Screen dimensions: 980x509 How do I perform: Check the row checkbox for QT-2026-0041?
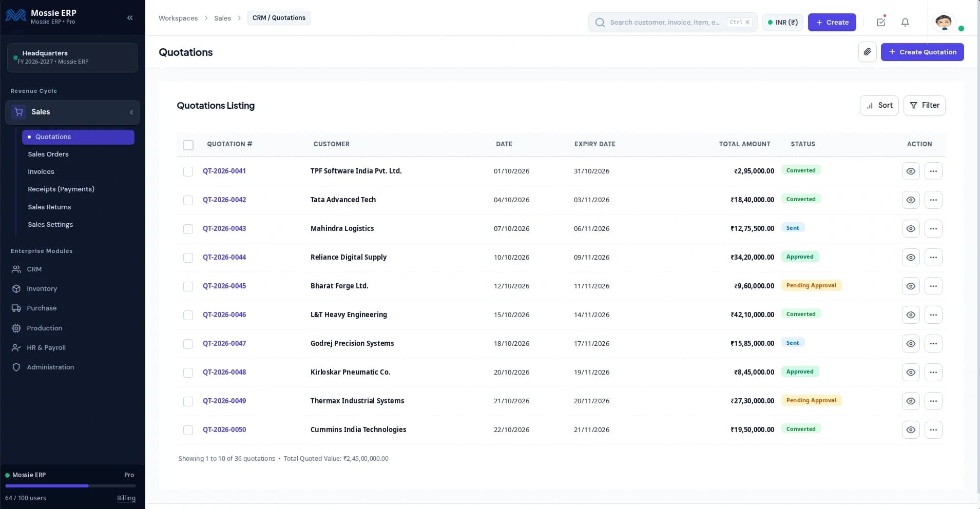pos(188,171)
